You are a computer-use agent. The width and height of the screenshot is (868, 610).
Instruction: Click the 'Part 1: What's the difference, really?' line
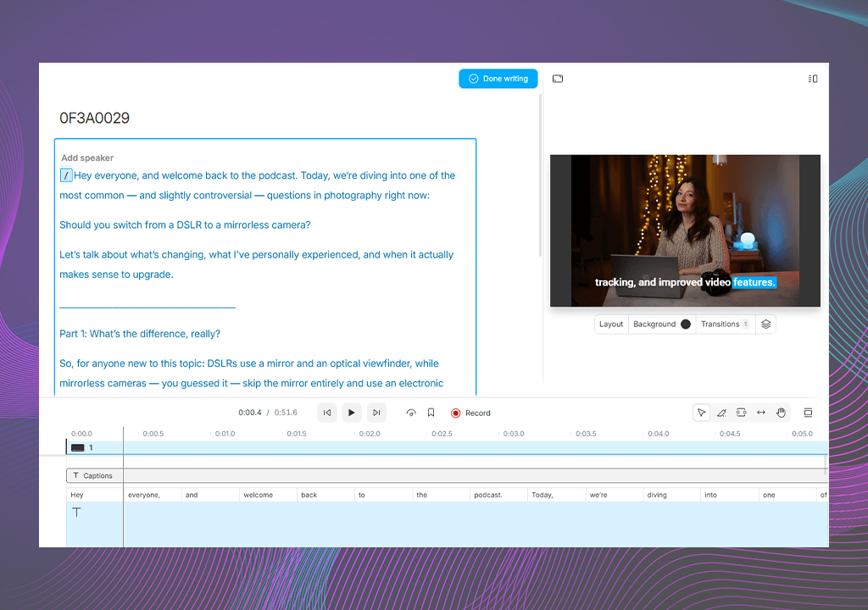pos(140,334)
